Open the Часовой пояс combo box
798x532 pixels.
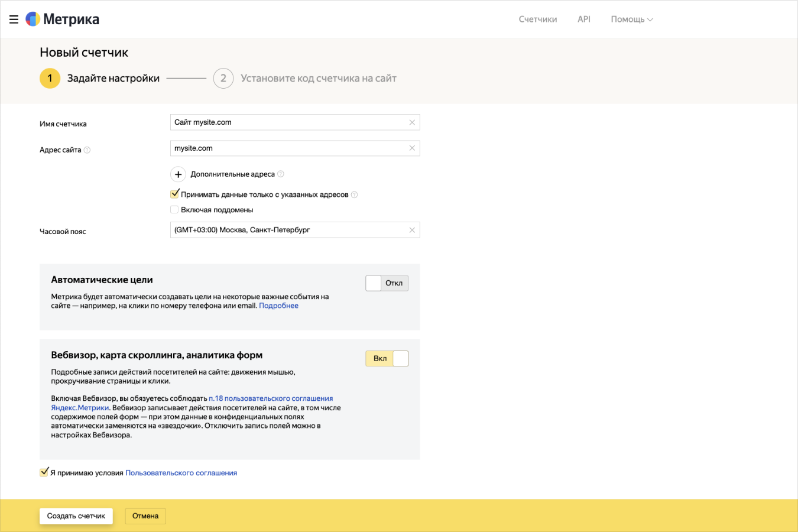point(295,230)
